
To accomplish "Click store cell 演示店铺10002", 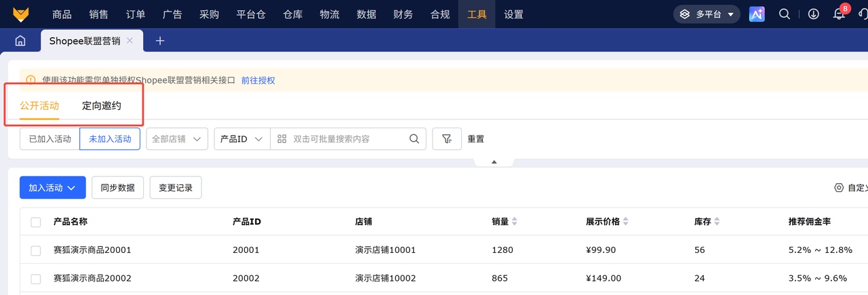I will (x=385, y=279).
